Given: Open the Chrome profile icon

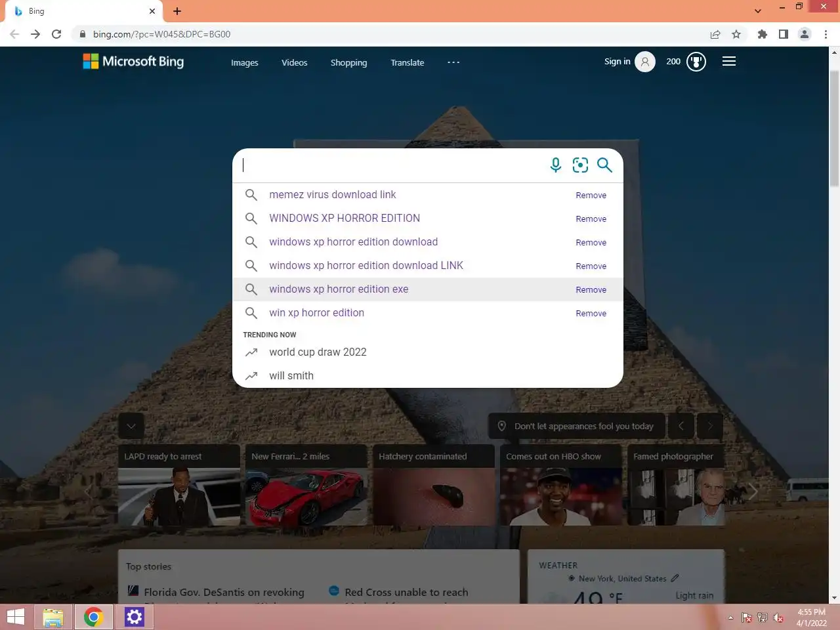Looking at the screenshot, I should (x=805, y=34).
